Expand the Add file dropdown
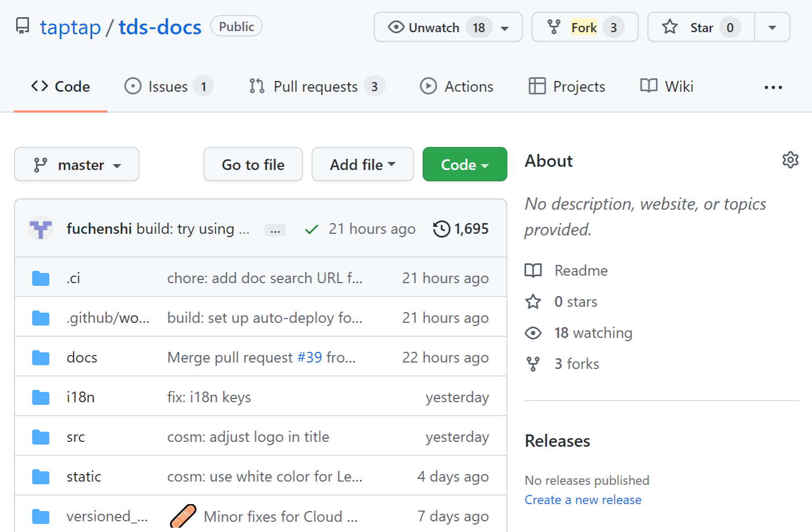This screenshot has width=812, height=532. (363, 165)
